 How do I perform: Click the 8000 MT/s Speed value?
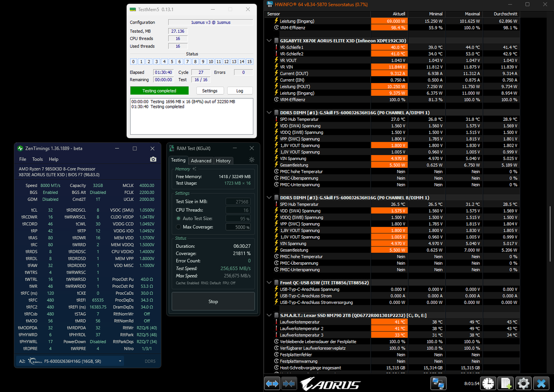pyautogui.click(x=50, y=185)
